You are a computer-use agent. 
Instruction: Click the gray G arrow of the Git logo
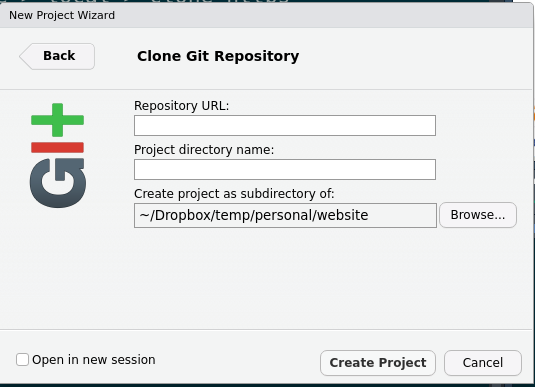(58, 183)
